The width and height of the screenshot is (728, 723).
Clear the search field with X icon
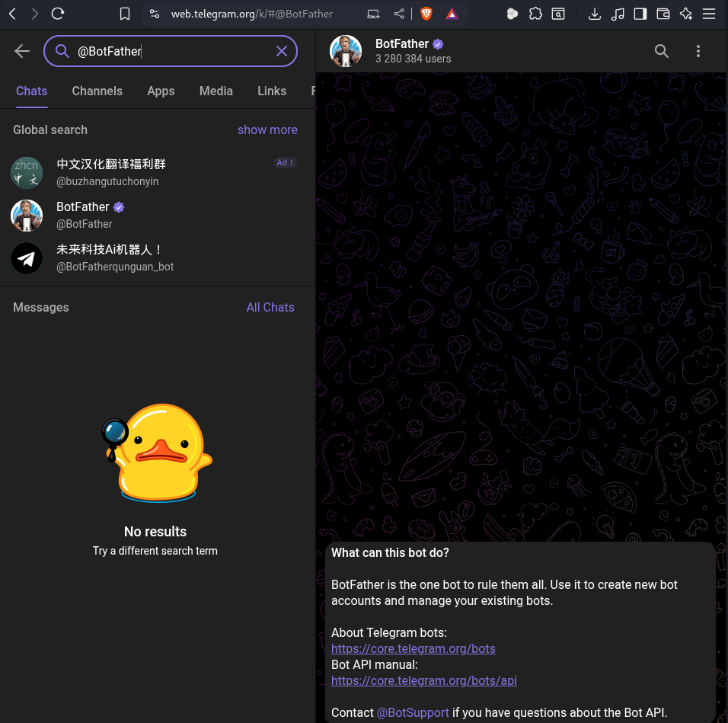pyautogui.click(x=281, y=51)
